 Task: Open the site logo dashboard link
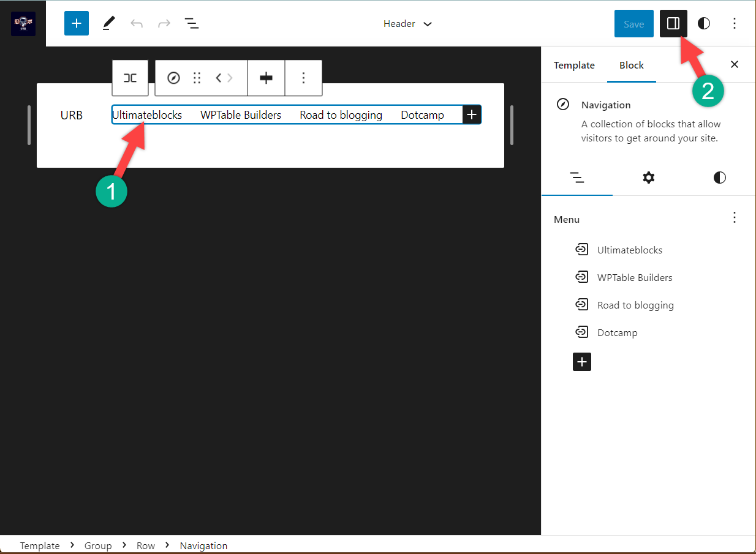click(23, 23)
